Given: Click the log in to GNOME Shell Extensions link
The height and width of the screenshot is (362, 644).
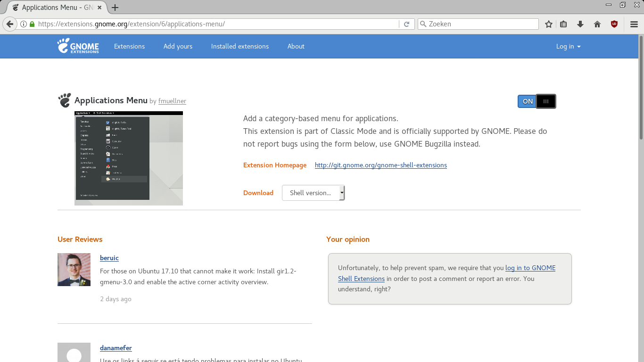Looking at the screenshot, I should [x=447, y=273].
